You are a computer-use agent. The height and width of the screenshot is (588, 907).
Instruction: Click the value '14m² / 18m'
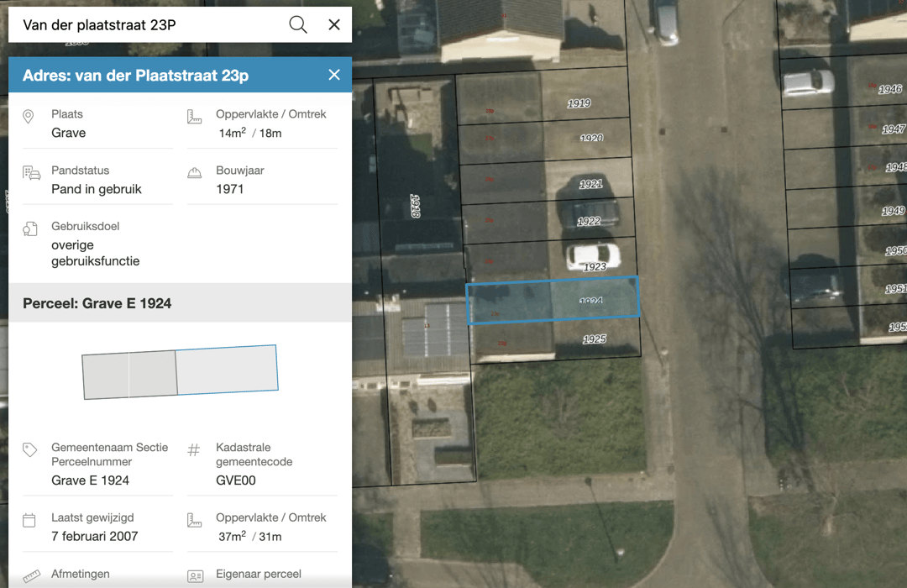pyautogui.click(x=250, y=133)
